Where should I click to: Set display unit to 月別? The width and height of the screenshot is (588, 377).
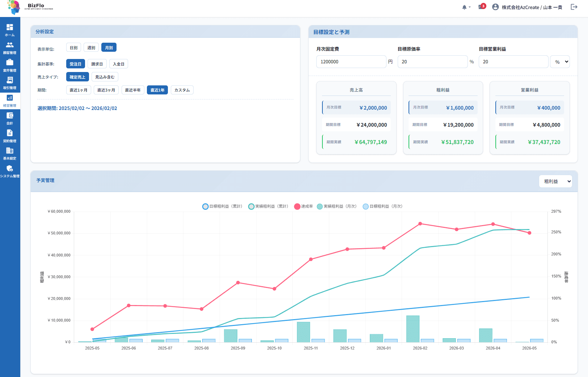(109, 48)
